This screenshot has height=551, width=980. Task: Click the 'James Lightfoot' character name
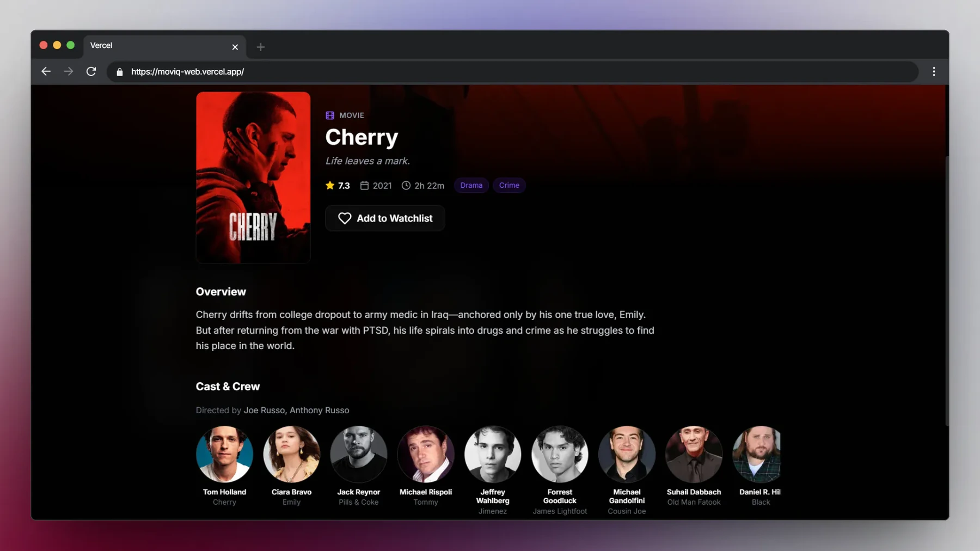pos(560,511)
